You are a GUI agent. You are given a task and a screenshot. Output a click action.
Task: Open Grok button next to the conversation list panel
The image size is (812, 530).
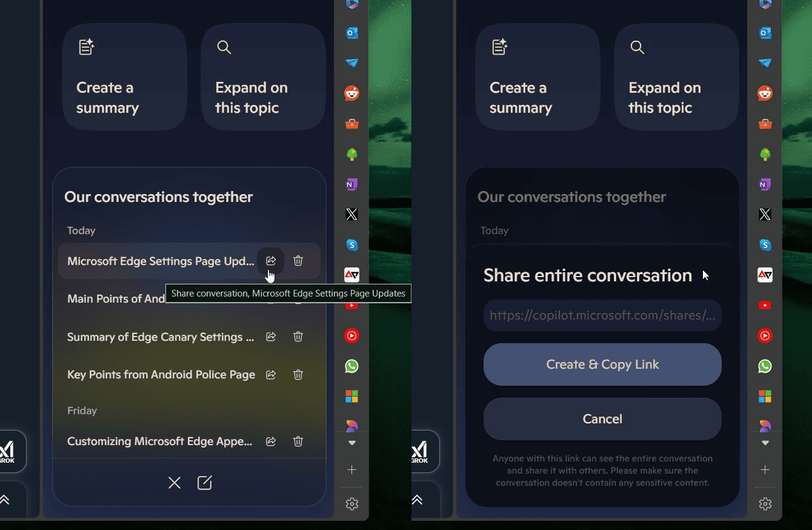tap(12, 451)
